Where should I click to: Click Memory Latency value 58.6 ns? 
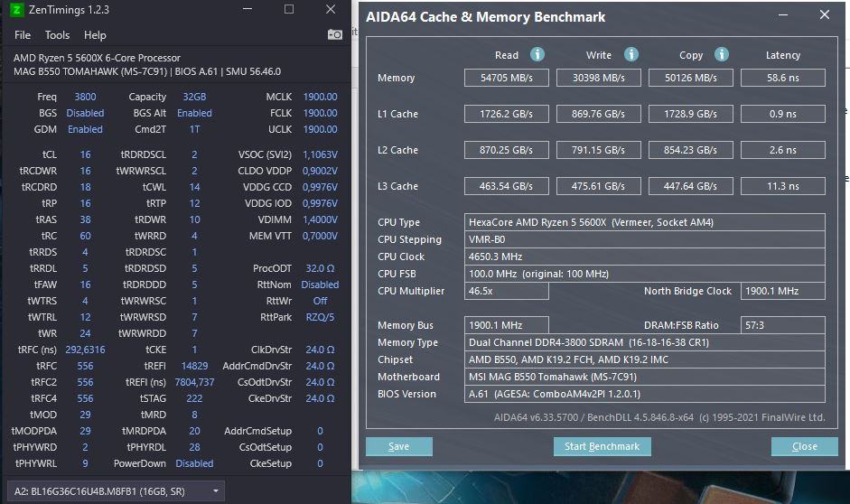click(783, 78)
